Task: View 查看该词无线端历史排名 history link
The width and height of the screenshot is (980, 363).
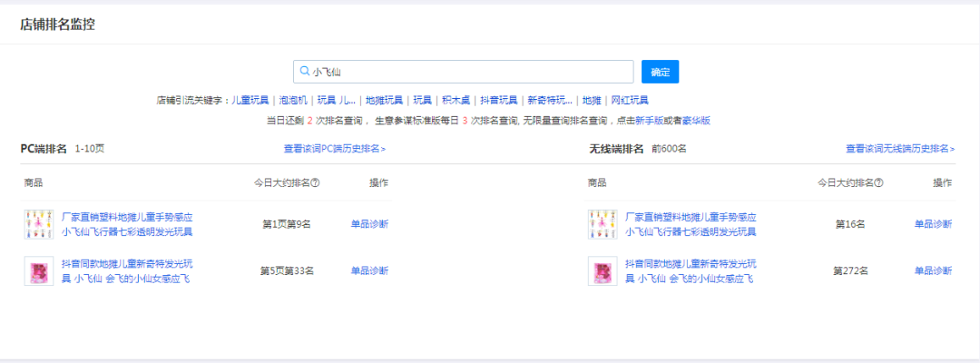Action: [x=900, y=149]
